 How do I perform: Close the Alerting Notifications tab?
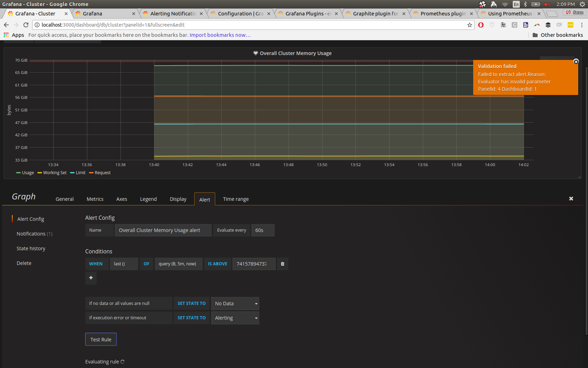click(x=201, y=14)
